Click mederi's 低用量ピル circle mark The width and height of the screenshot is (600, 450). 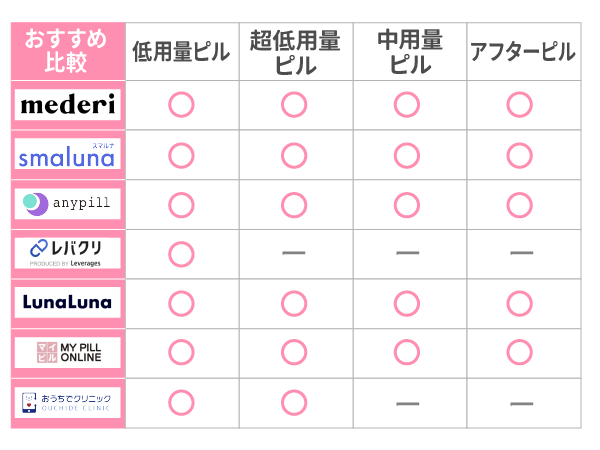point(181,104)
